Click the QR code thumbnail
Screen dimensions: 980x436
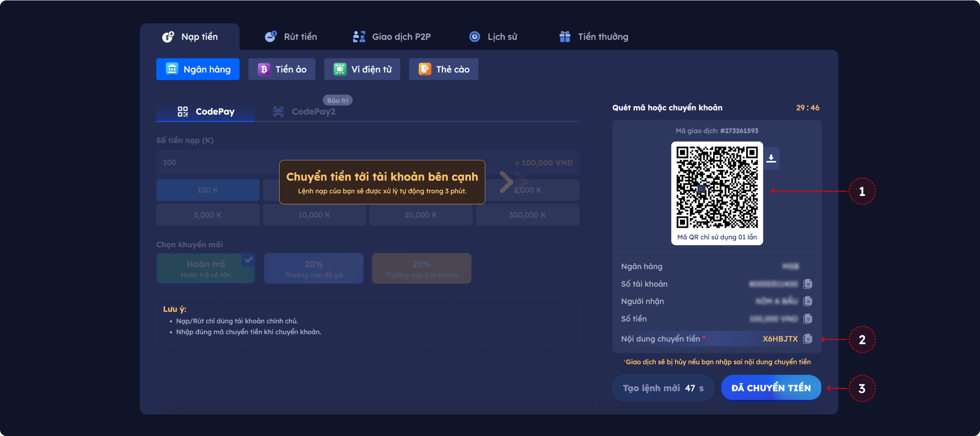coord(717,188)
